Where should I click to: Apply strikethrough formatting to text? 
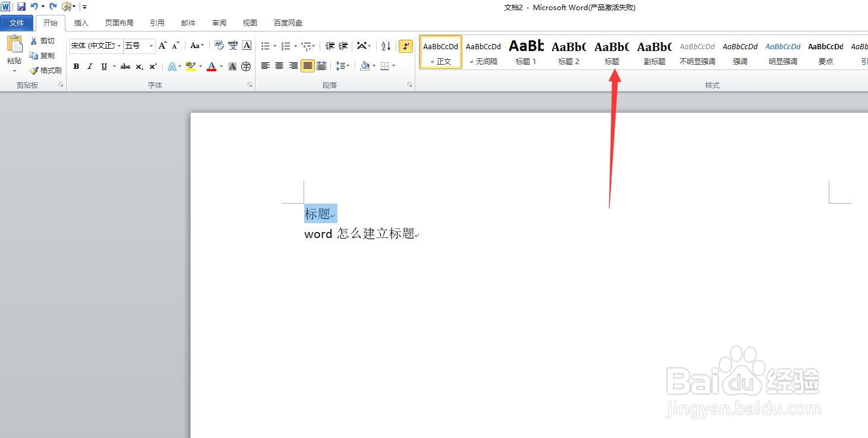tap(125, 66)
